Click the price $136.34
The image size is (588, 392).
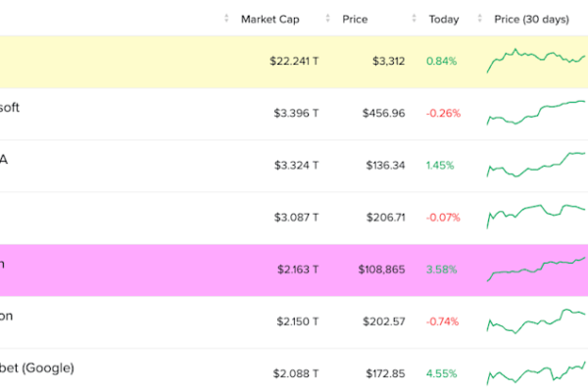coord(385,165)
